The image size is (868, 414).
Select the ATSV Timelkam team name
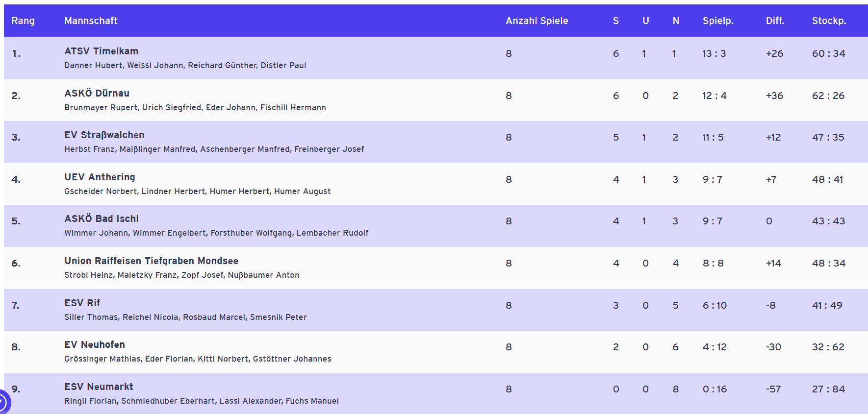tap(101, 51)
